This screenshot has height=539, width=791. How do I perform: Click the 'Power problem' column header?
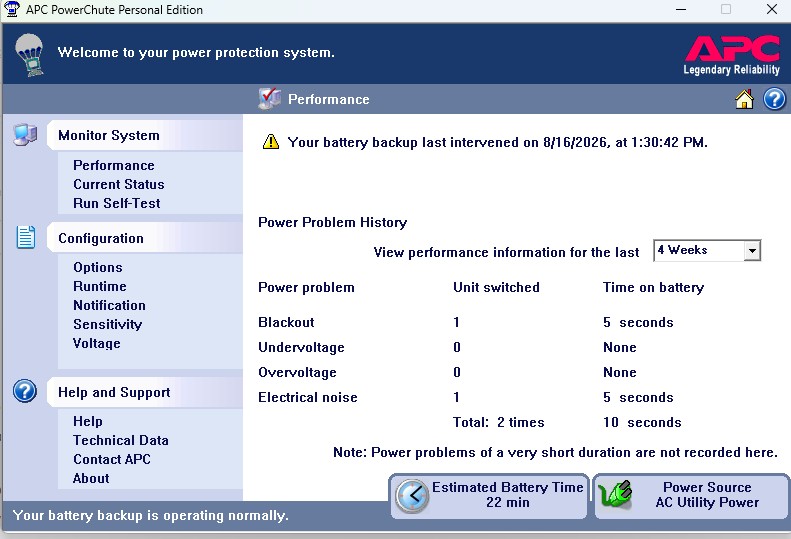click(306, 288)
